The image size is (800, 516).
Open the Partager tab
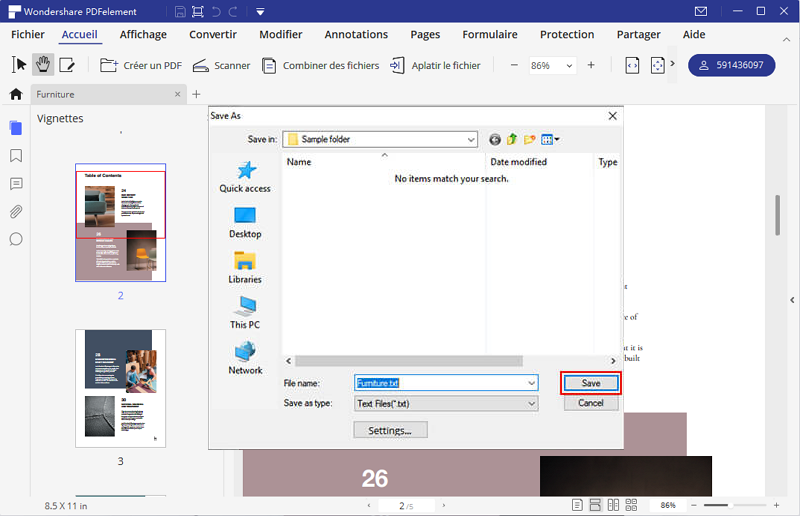pos(638,34)
